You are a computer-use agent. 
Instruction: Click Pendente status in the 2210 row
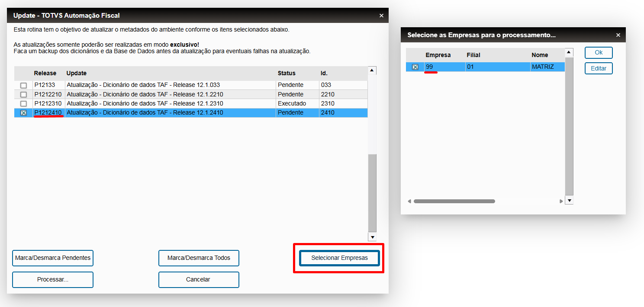[297, 94]
